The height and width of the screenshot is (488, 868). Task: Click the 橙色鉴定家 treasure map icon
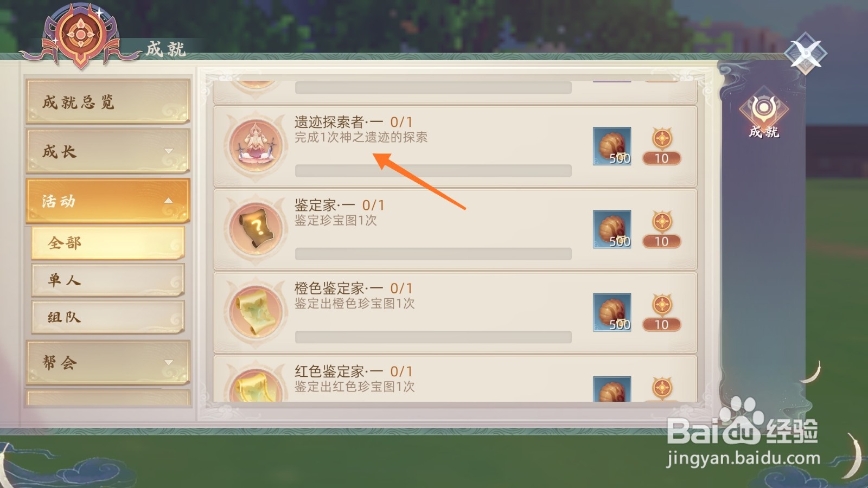click(256, 312)
